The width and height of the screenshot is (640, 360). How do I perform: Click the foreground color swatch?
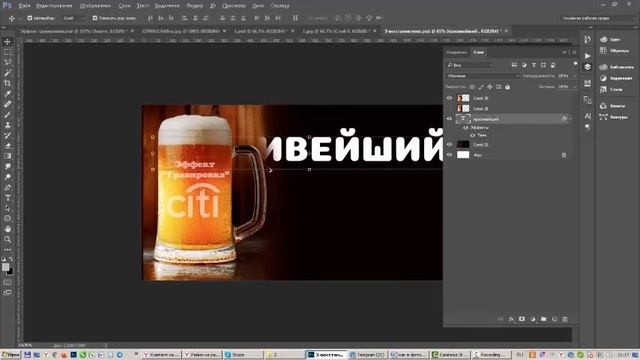(5, 267)
